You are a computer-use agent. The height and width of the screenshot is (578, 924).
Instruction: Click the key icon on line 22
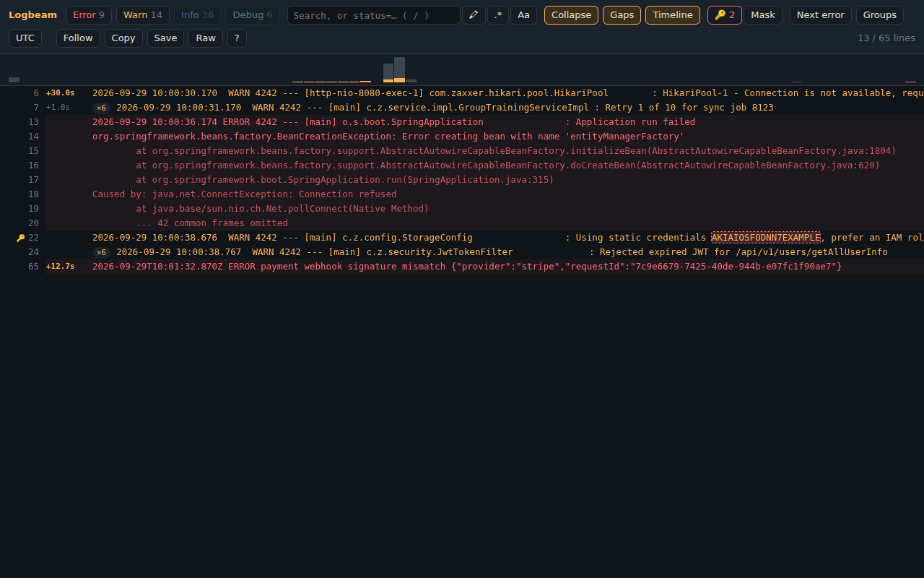(20, 238)
